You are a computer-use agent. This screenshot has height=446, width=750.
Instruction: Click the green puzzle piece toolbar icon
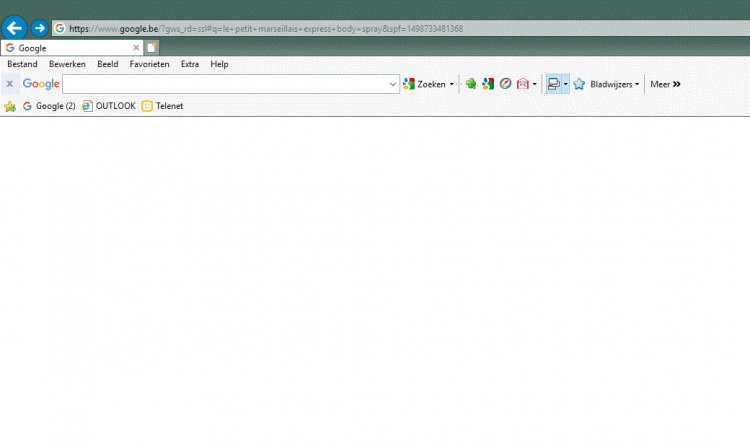coord(471,84)
